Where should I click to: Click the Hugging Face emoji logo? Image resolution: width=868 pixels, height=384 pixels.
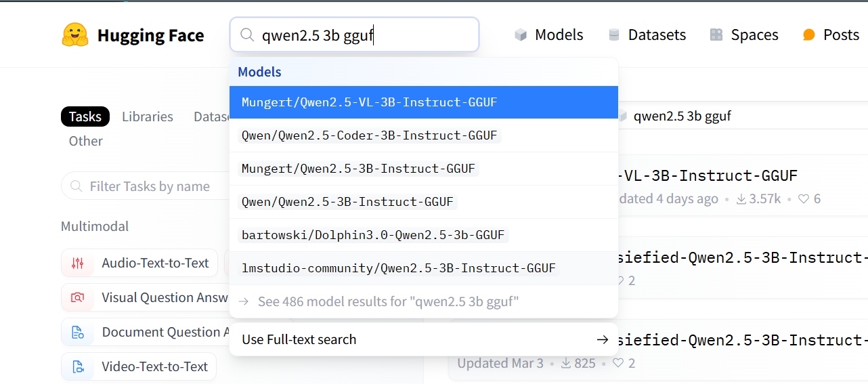[75, 35]
